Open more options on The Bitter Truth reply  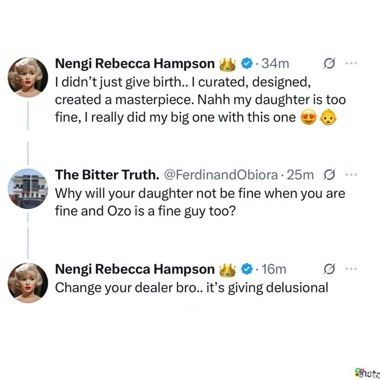click(x=351, y=174)
